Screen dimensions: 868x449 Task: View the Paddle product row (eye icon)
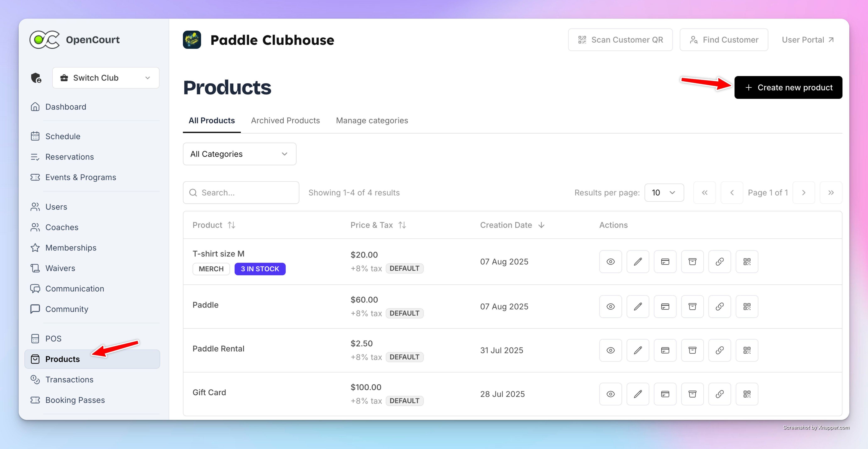click(x=610, y=306)
